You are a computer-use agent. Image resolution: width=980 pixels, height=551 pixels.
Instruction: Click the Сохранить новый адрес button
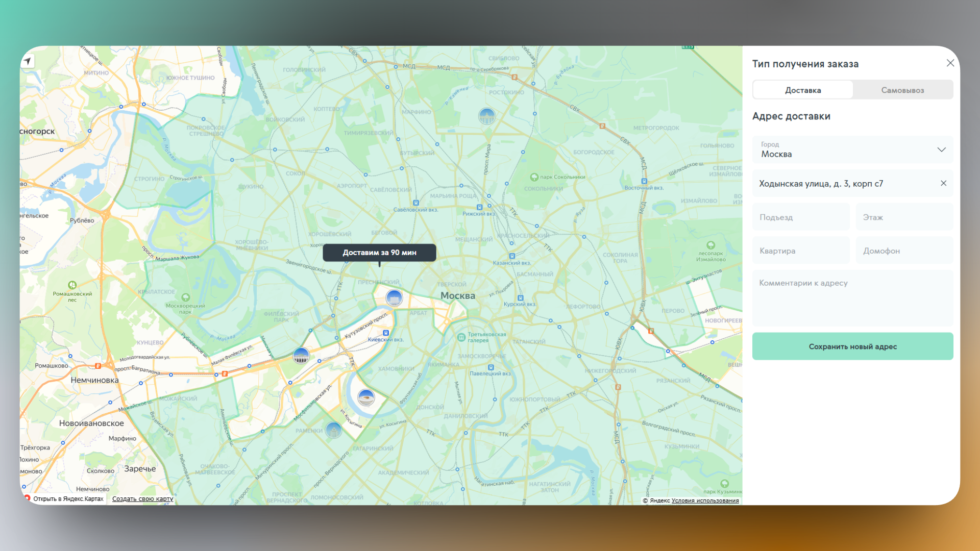[852, 346]
